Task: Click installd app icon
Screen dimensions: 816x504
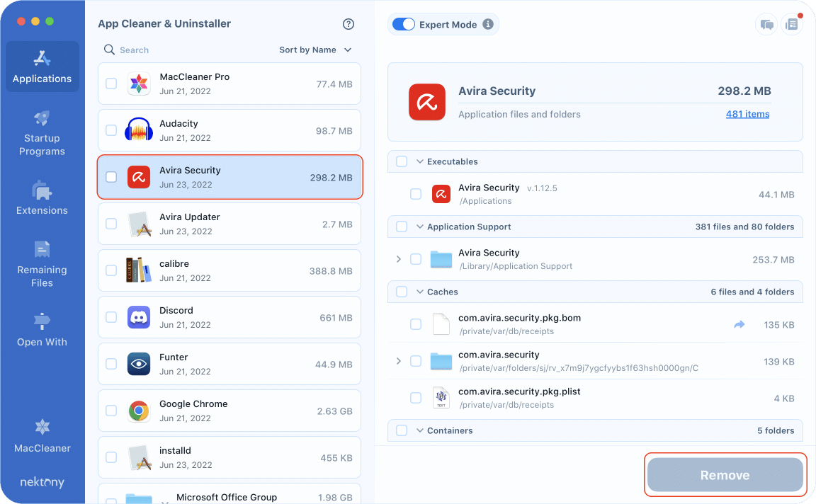Action: pyautogui.click(x=139, y=458)
